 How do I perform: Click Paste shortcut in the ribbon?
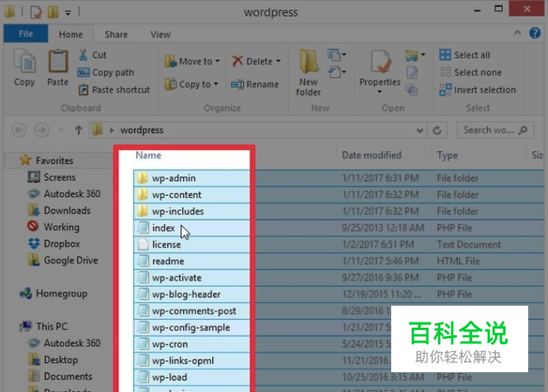point(114,89)
